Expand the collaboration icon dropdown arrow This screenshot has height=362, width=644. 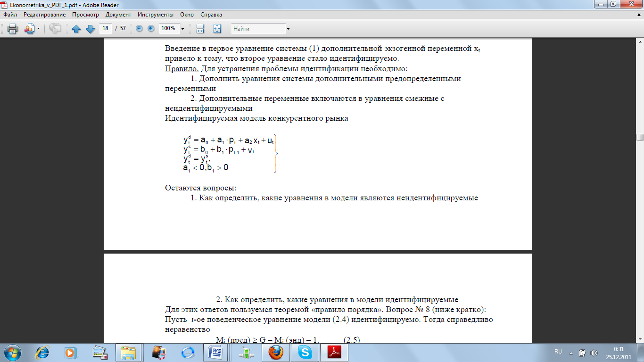click(38, 29)
